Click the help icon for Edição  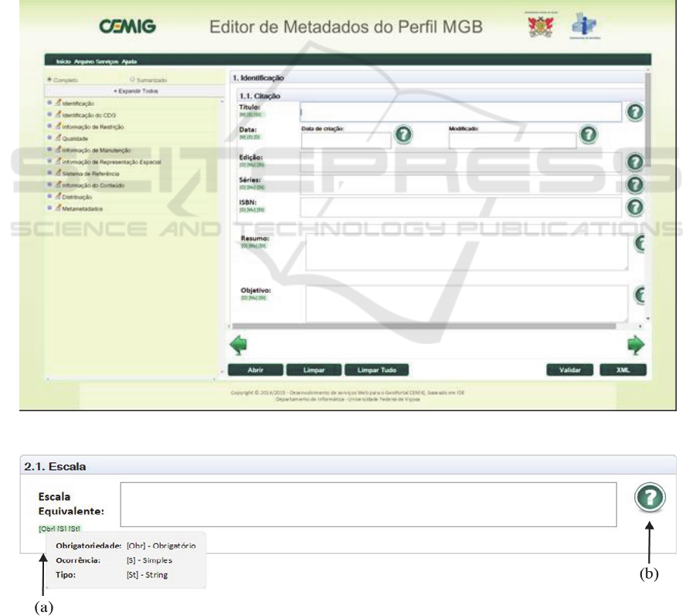634,162
